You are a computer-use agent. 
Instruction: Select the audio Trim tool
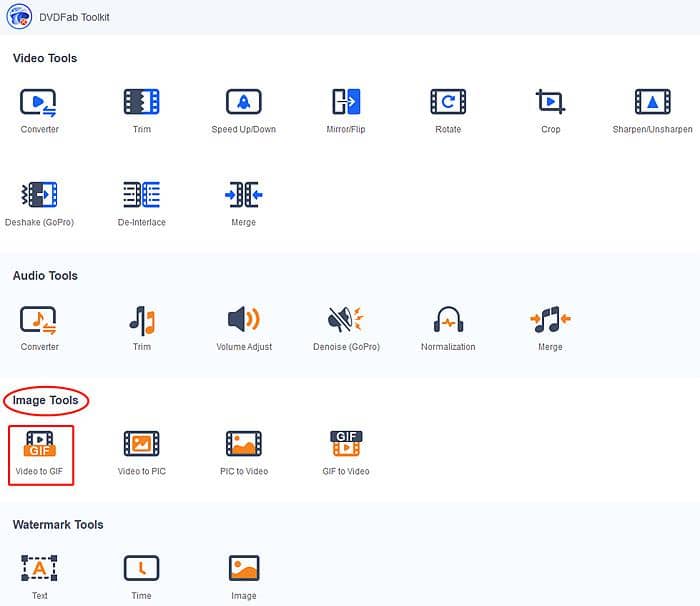tap(142, 329)
